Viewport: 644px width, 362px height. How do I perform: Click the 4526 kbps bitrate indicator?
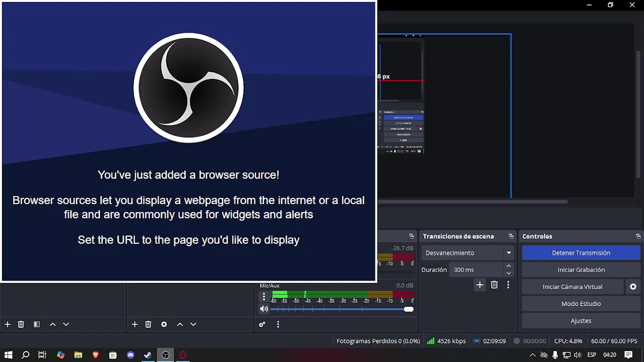[x=446, y=341]
